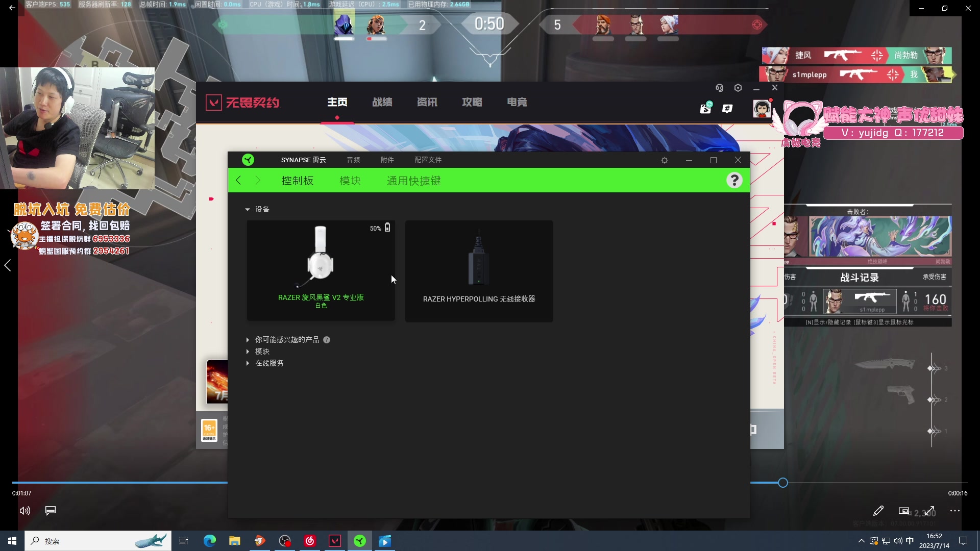Collapse the 设备 section
Viewport: 980px width, 551px height.
(x=248, y=209)
